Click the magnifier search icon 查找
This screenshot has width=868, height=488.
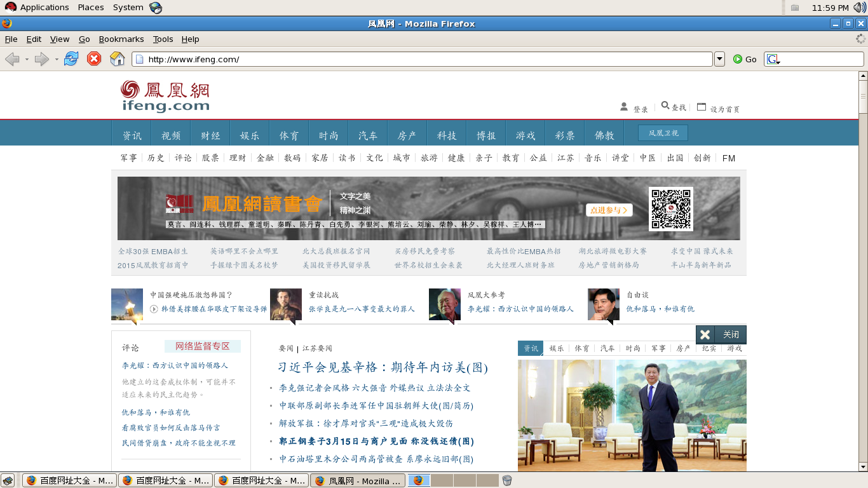point(665,105)
